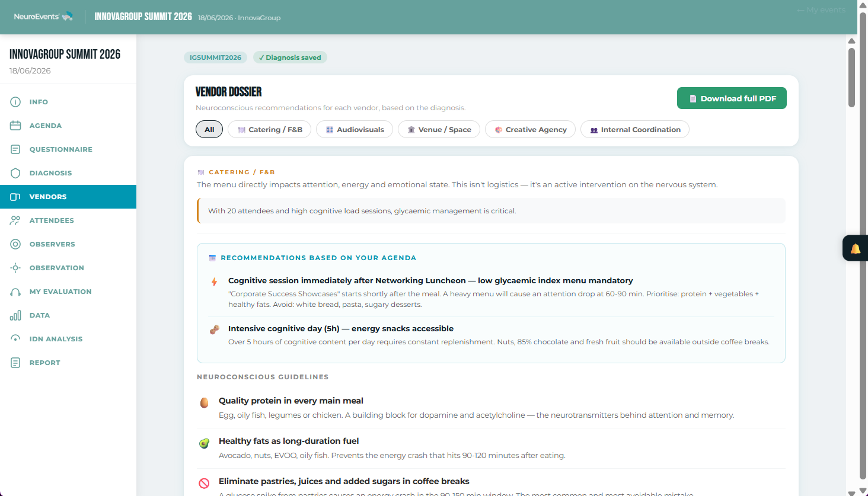Screen dimensions: 868x496
Task: Click the Observation crosshair icon
Action: click(15, 268)
